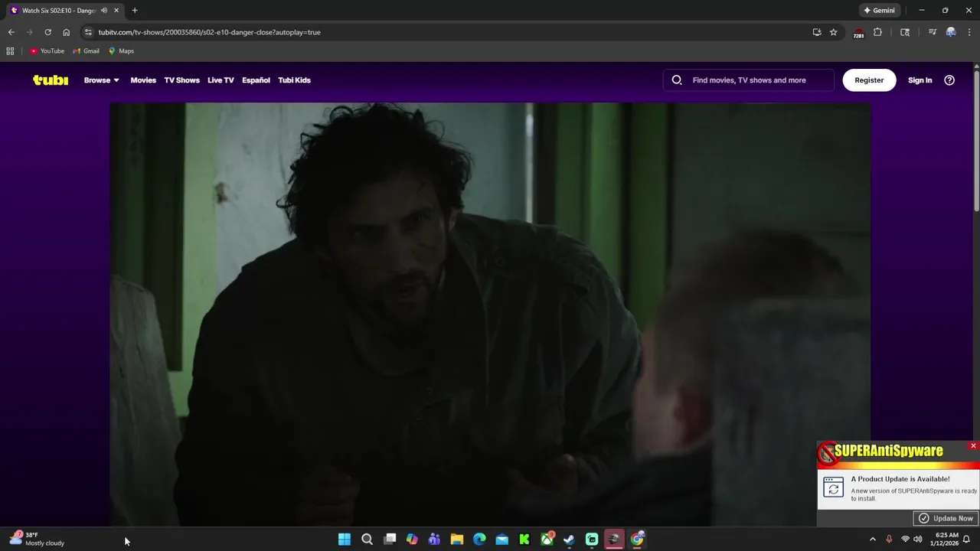Bookmark this page with the star icon

click(x=833, y=32)
